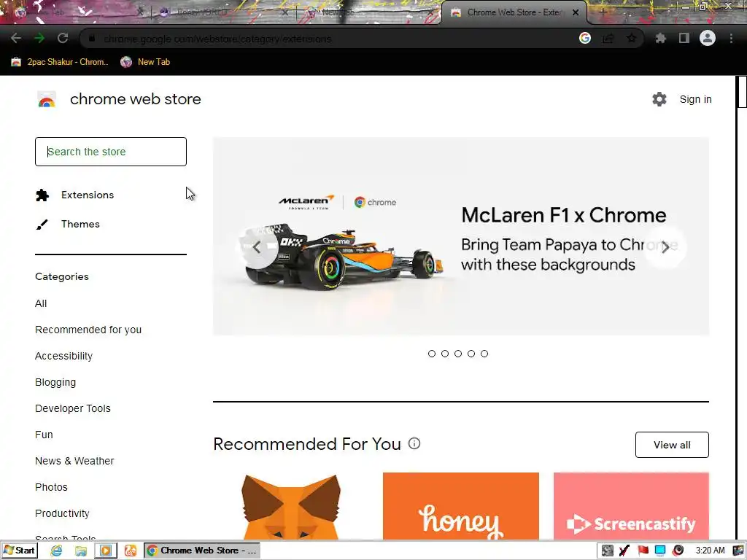
Task: Click the red flag tray icon
Action: tap(643, 551)
